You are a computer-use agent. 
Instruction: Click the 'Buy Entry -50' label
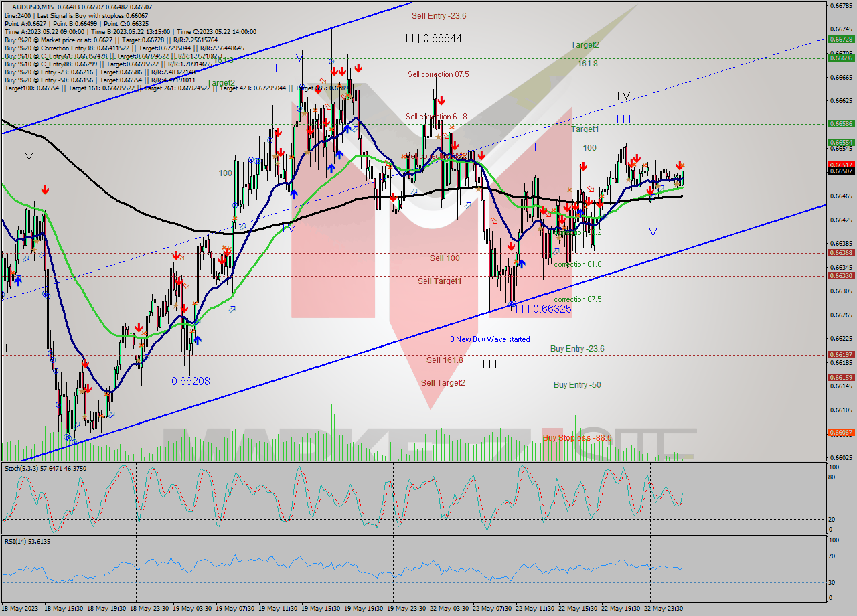[x=577, y=385]
